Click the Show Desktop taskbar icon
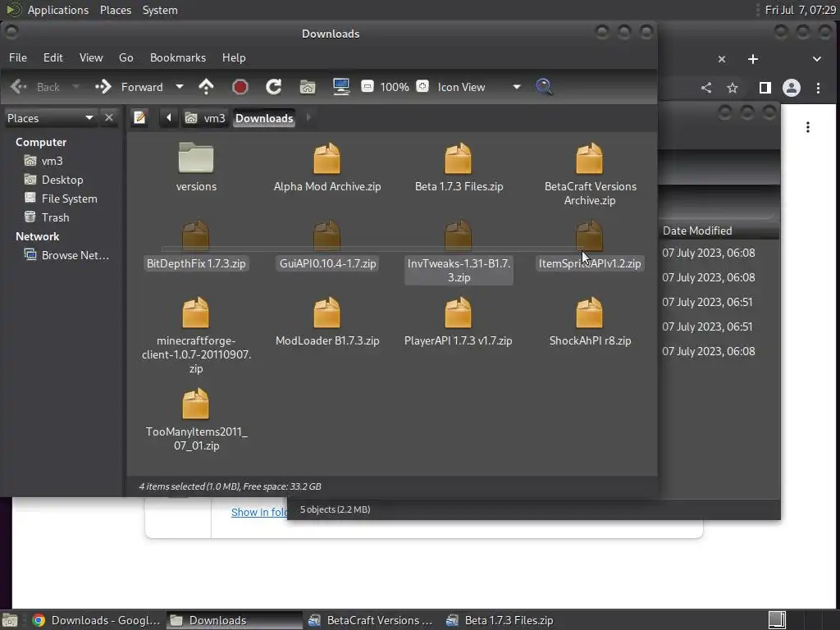This screenshot has width=840, height=630. pos(10,620)
